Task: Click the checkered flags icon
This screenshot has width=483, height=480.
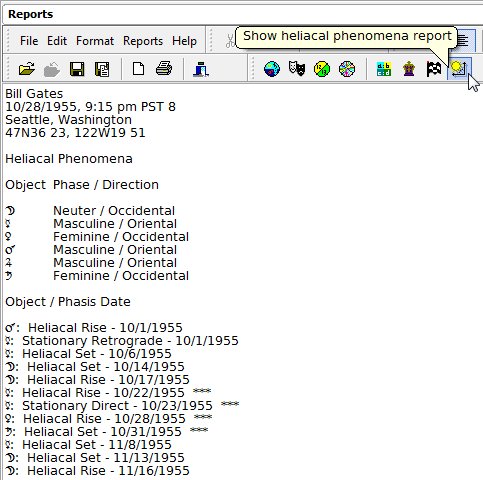Action: coord(434,69)
